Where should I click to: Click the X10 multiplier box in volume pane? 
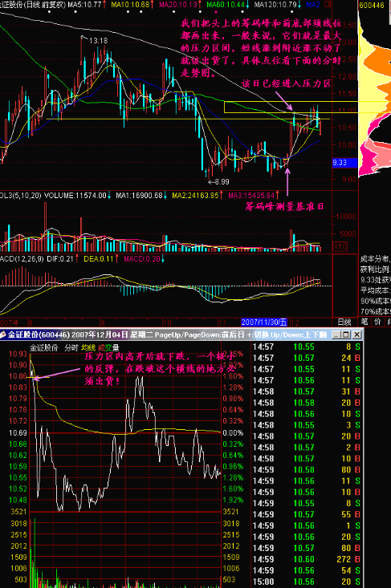pos(340,246)
